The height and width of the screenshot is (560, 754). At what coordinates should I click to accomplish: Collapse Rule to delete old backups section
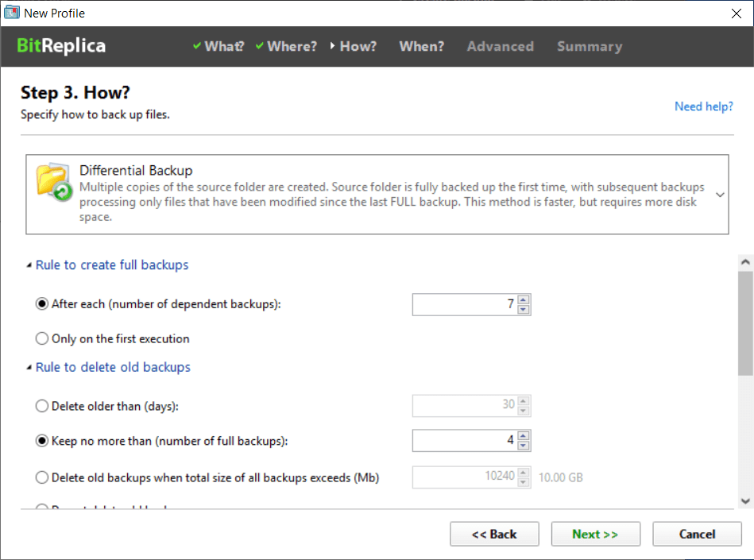coord(108,367)
